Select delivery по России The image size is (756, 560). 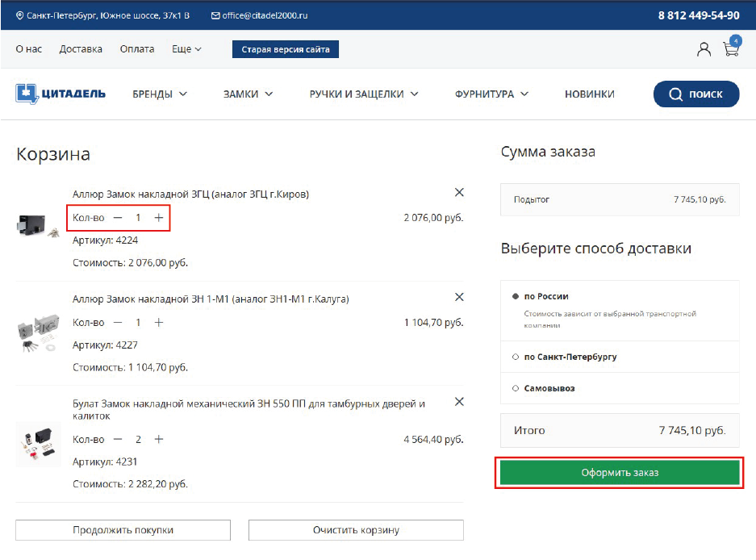click(516, 296)
